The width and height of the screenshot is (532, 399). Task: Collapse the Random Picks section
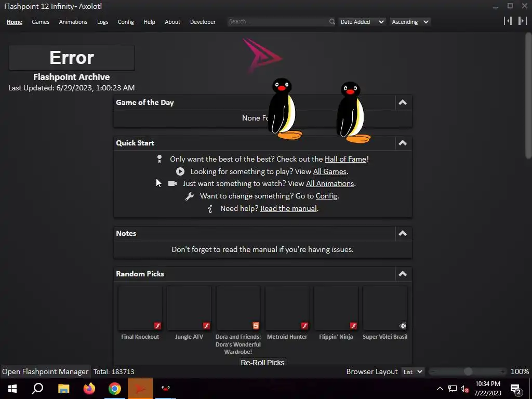[403, 274]
